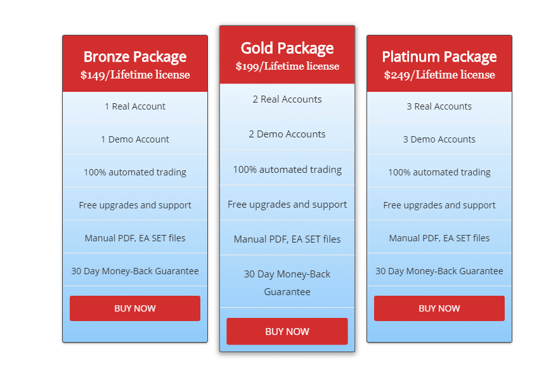Click Bronze's Free upgrades and support row
Image resolution: width=551 pixels, height=392 pixels.
click(x=135, y=205)
